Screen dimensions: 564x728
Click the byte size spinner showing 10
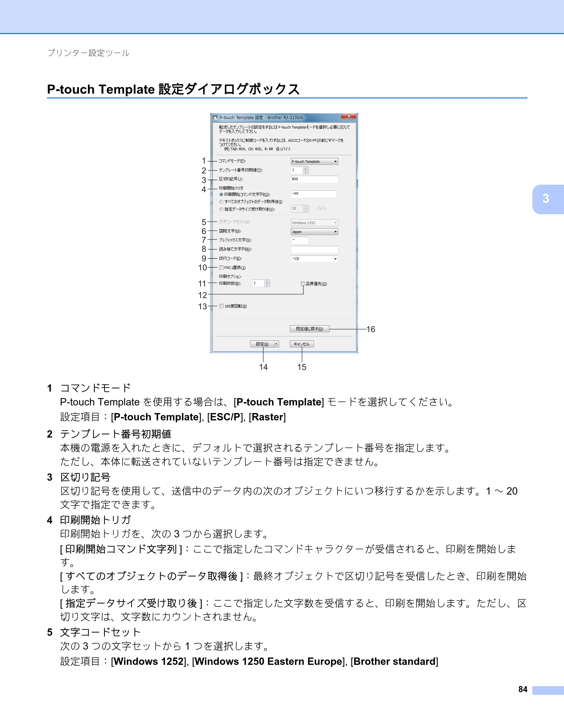point(300,209)
